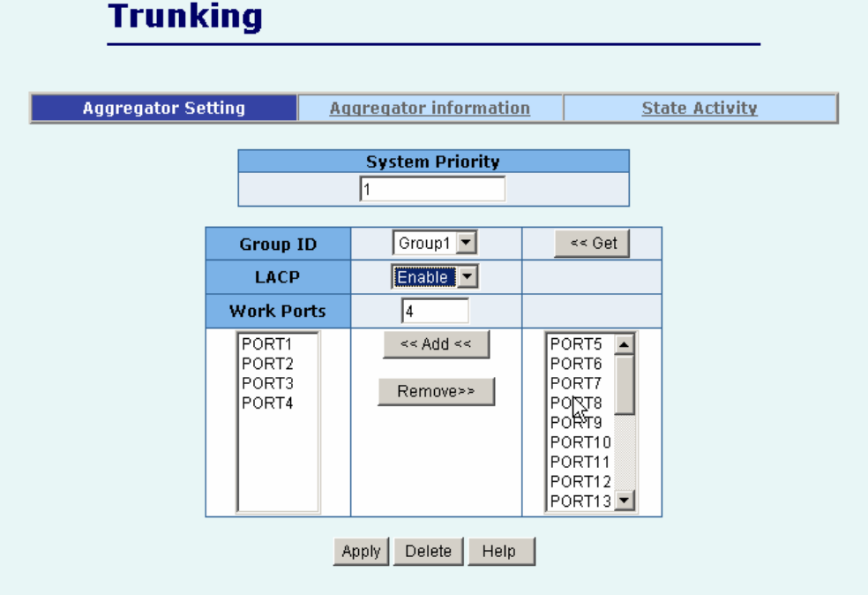868x595 pixels.
Task: Open the Aggregator Setting tab
Action: [x=164, y=109]
